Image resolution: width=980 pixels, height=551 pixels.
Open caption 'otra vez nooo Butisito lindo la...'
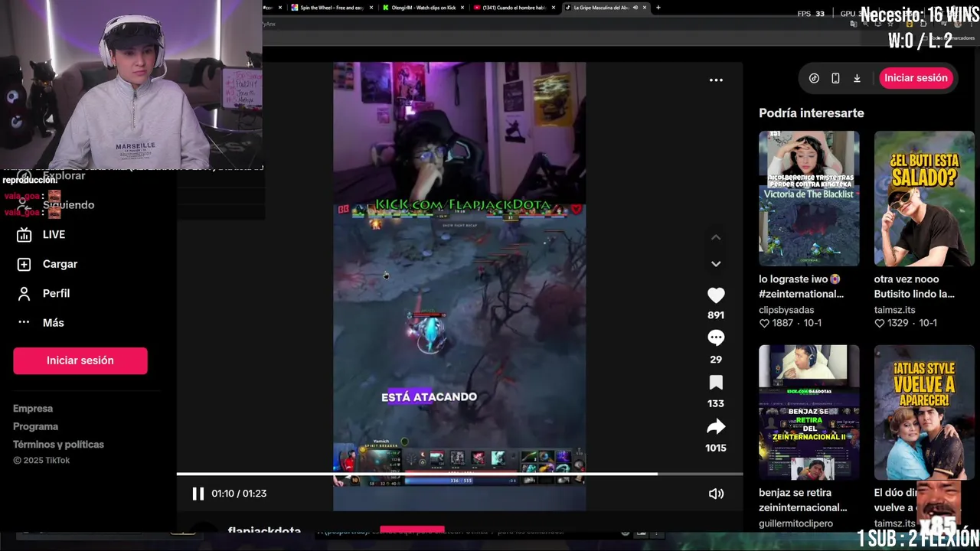point(914,286)
